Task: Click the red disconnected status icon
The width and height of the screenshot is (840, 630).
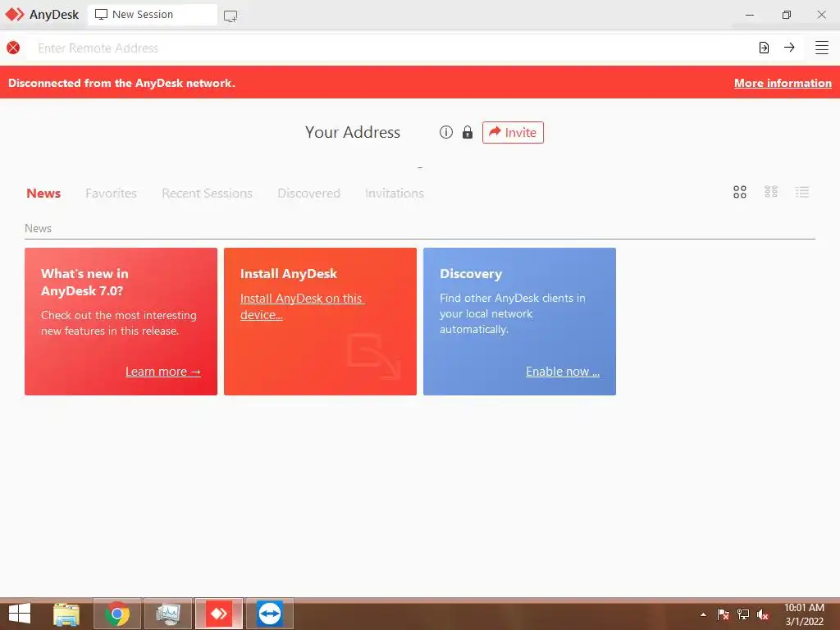Action: click(x=13, y=48)
